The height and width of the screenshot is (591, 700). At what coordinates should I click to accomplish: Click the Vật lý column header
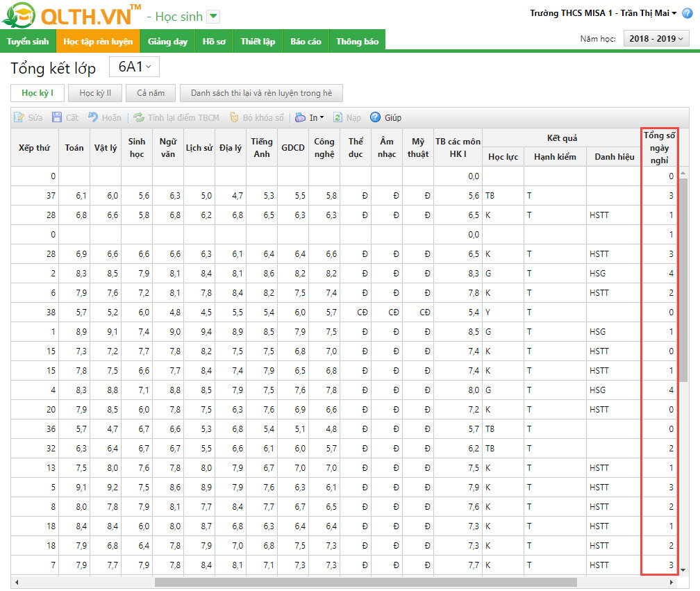[x=106, y=147]
